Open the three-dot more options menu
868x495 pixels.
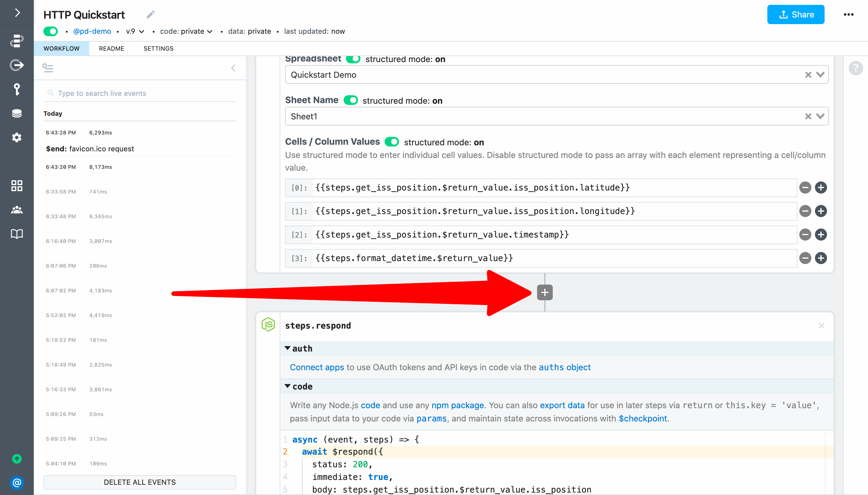point(848,14)
